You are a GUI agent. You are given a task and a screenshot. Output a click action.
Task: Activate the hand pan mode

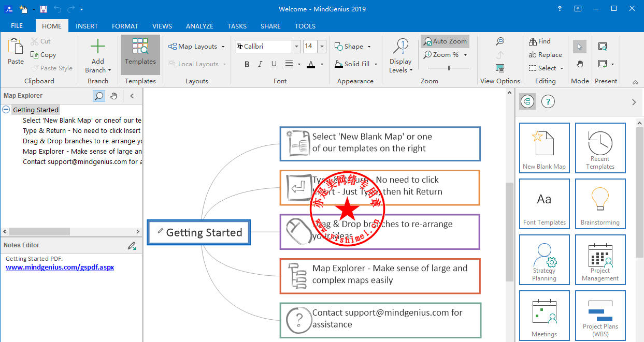pyautogui.click(x=580, y=64)
